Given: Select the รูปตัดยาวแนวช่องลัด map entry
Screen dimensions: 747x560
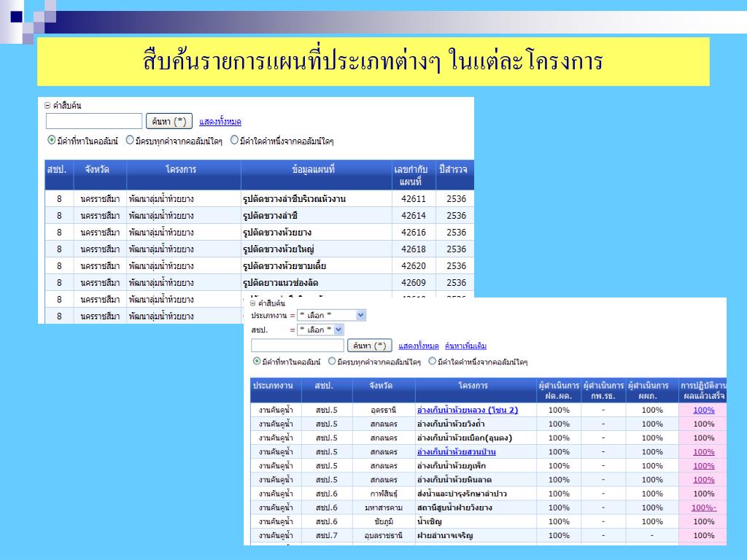Looking at the screenshot, I should click(281, 282).
